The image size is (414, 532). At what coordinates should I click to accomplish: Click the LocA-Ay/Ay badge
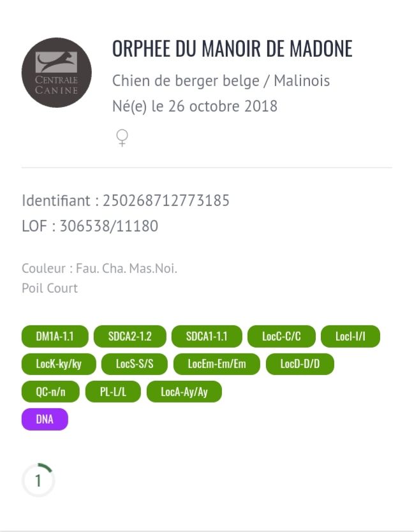(184, 392)
